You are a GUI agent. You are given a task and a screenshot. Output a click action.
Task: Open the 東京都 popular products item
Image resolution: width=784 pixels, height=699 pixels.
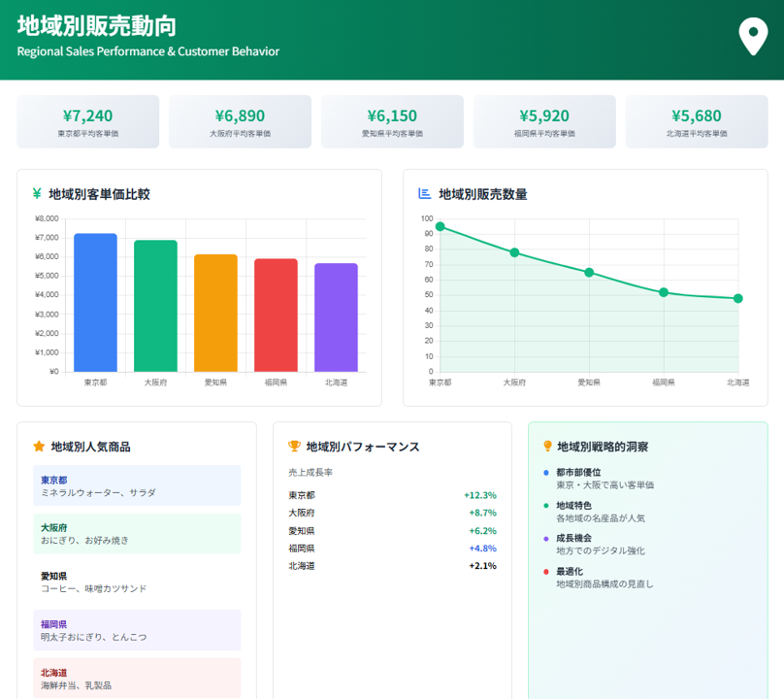136,485
